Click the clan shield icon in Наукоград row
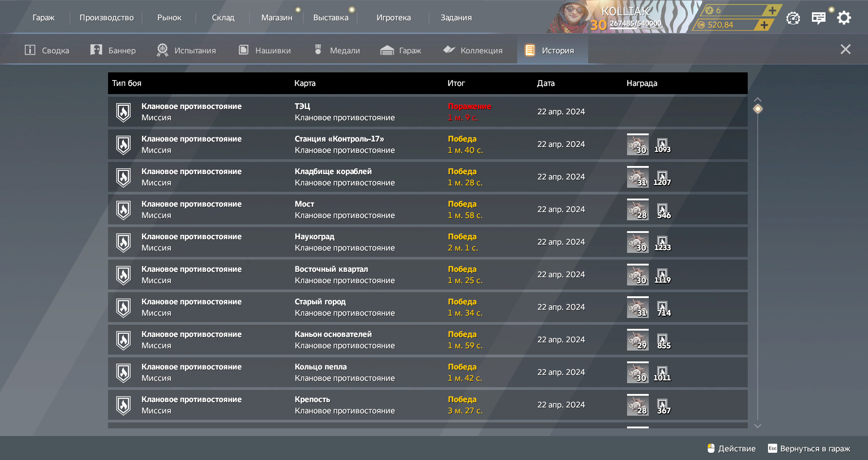Image resolution: width=868 pixels, height=460 pixels. [123, 242]
